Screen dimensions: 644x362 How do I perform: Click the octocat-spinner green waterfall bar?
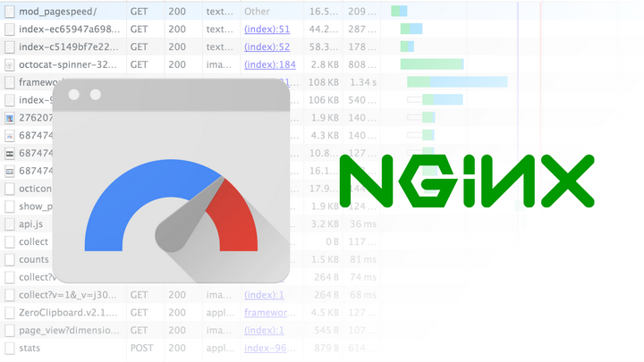[x=432, y=64]
